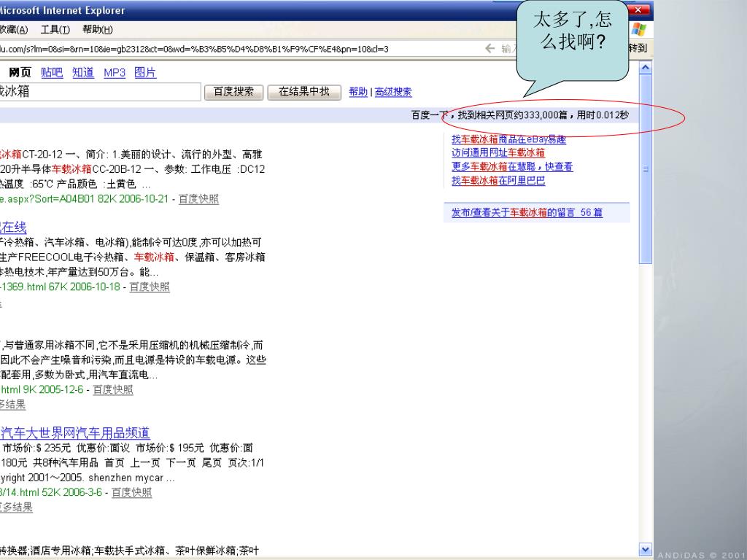747x560 pixels.
Task: Open 找车载冰箱在阿里巴巴 link
Action: pyautogui.click(x=498, y=181)
